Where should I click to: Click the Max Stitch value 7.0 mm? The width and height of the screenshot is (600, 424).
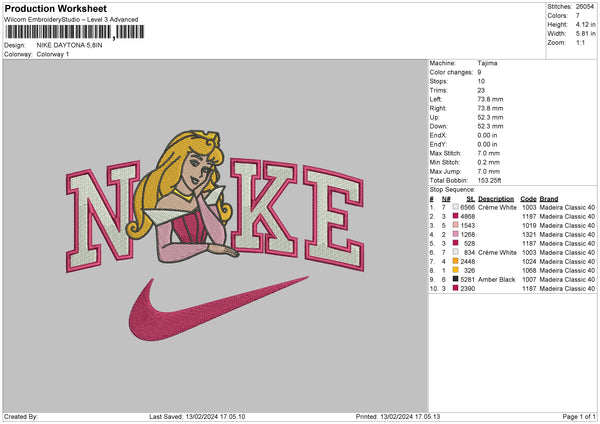coord(488,153)
